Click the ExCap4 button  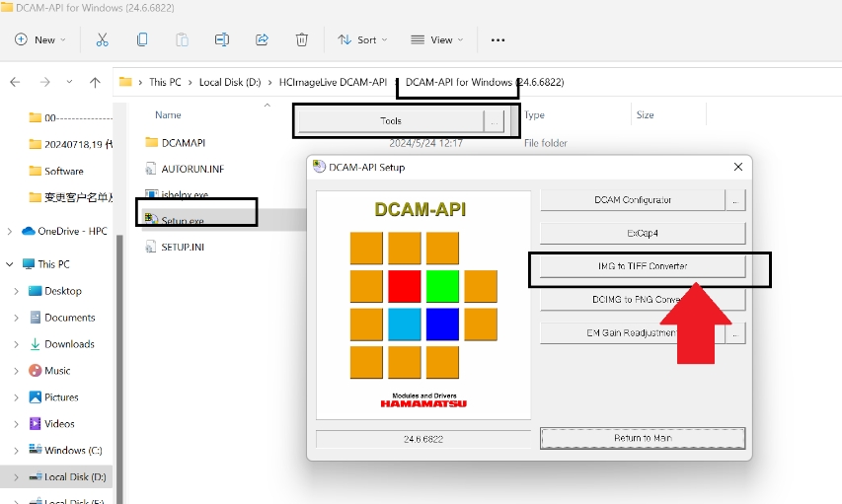642,234
